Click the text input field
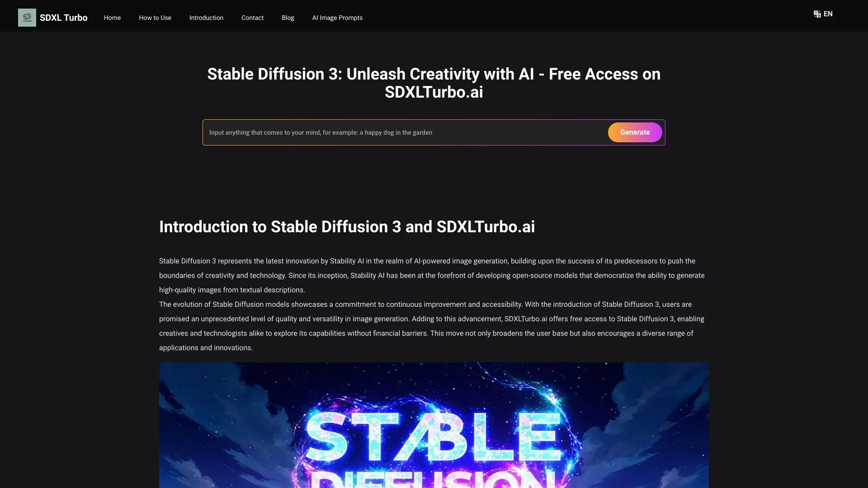The height and width of the screenshot is (488, 868). point(407,132)
